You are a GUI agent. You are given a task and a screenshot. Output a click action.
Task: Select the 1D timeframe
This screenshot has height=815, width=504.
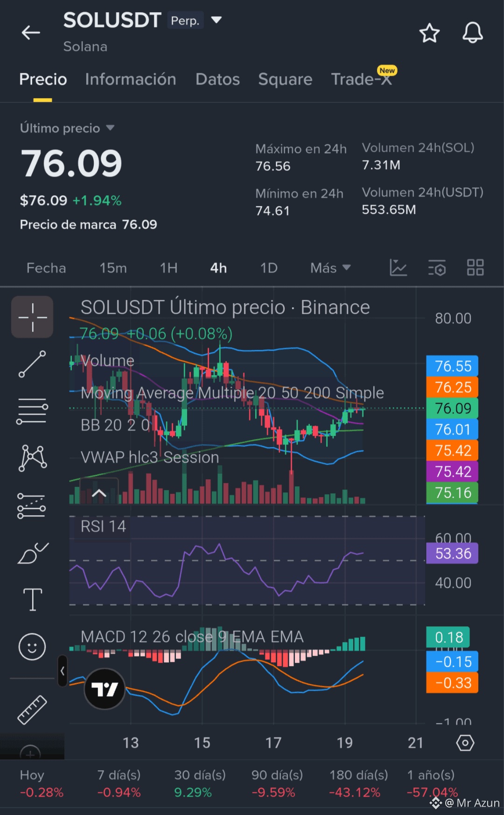click(x=269, y=268)
